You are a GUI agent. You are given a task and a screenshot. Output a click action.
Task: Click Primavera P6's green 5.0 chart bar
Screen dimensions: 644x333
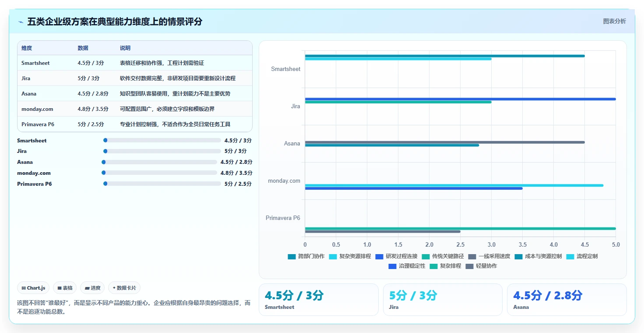(x=461, y=228)
